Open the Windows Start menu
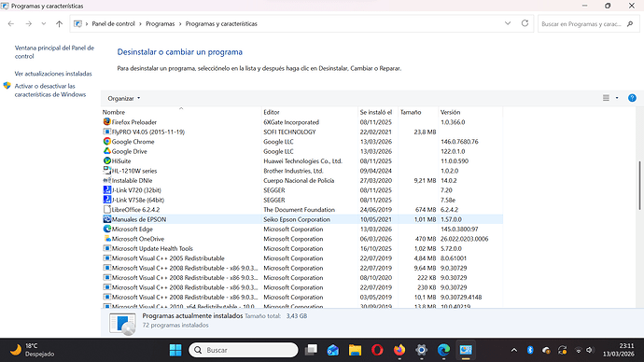The width and height of the screenshot is (644, 362). tap(175, 350)
